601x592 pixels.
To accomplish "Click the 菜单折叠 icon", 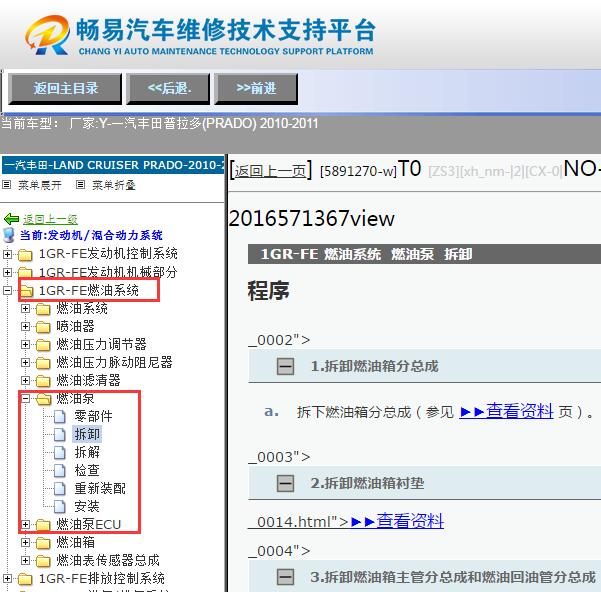I will click(80, 185).
